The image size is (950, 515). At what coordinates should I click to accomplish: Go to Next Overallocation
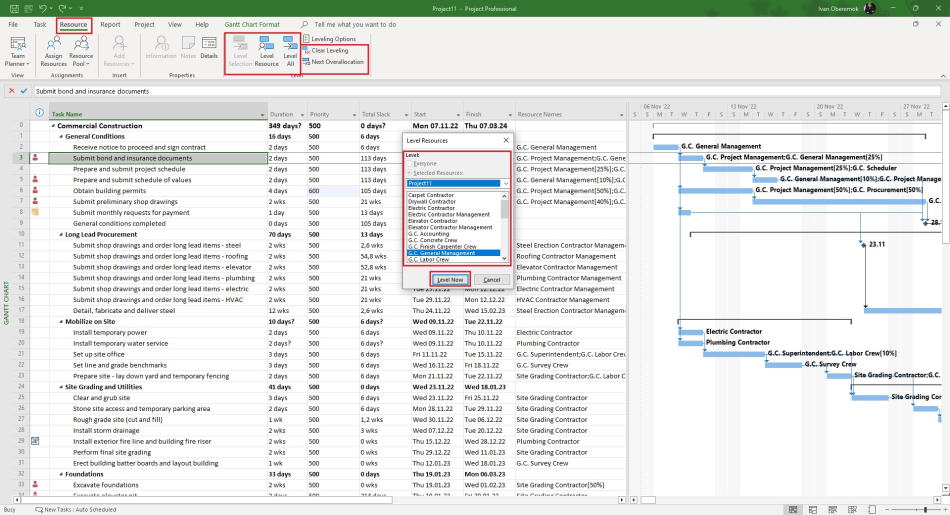[x=333, y=62]
